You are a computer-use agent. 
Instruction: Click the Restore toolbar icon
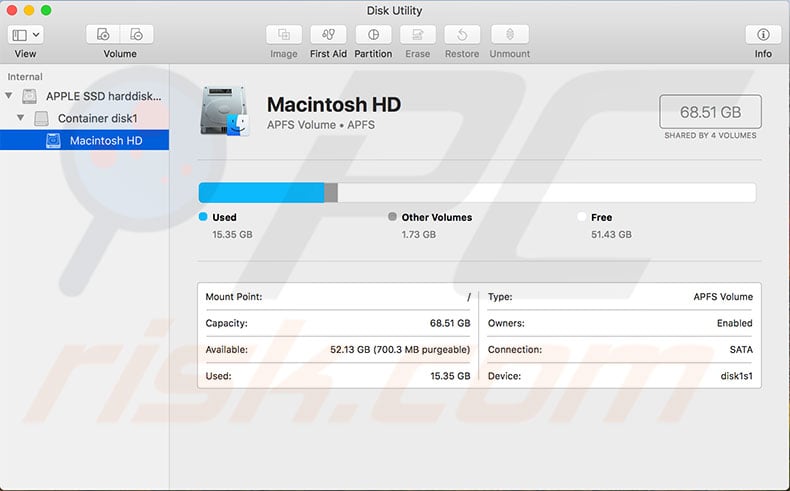(x=462, y=34)
